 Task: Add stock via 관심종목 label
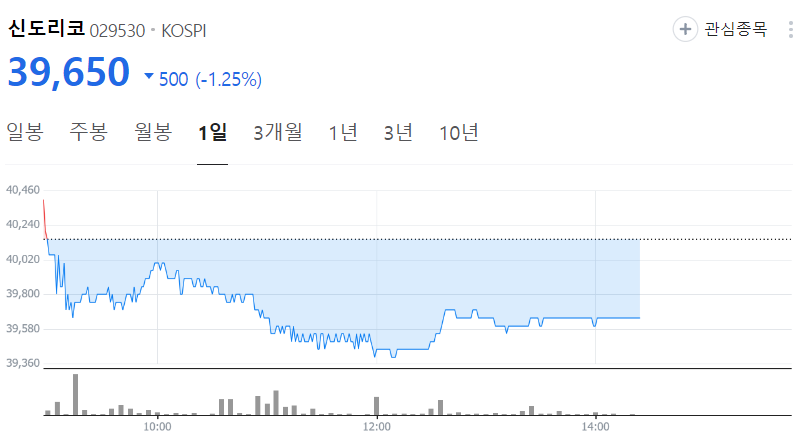click(735, 29)
